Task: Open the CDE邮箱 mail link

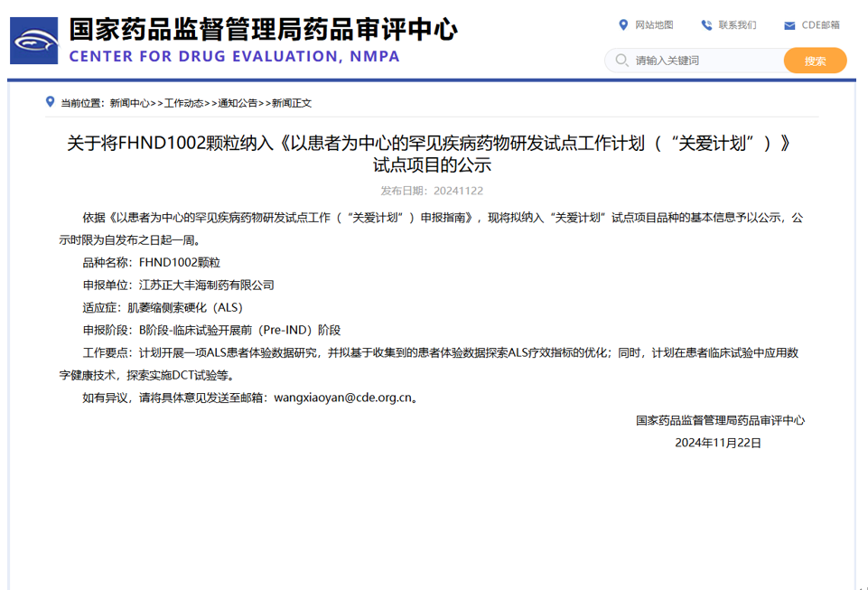Action: 820,24
